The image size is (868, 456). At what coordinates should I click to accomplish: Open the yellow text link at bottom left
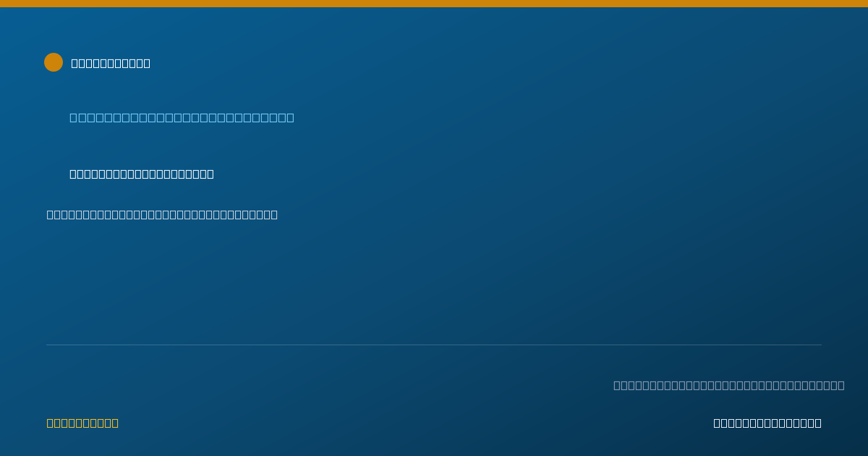click(x=82, y=423)
